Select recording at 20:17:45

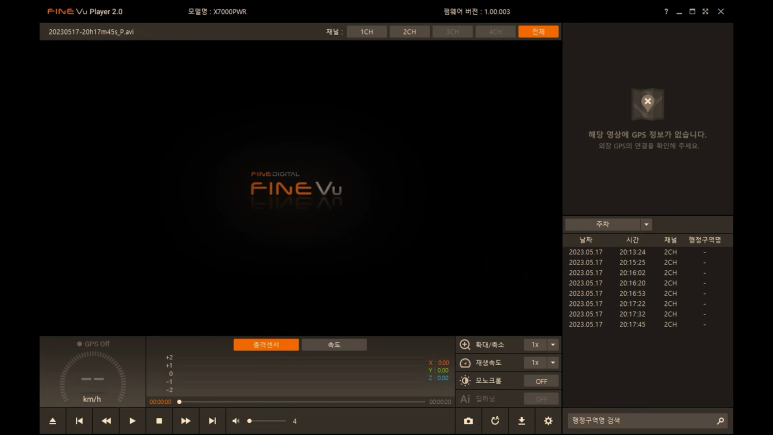(647, 325)
